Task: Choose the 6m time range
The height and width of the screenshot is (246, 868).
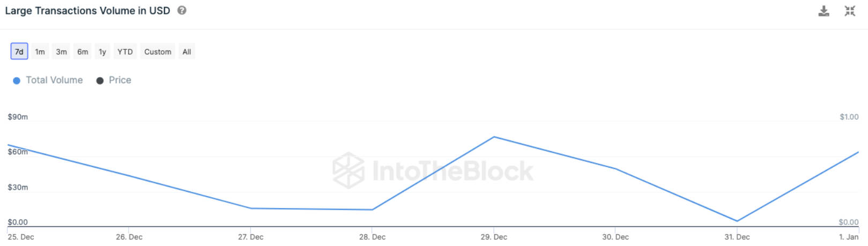Action: pyautogui.click(x=83, y=51)
